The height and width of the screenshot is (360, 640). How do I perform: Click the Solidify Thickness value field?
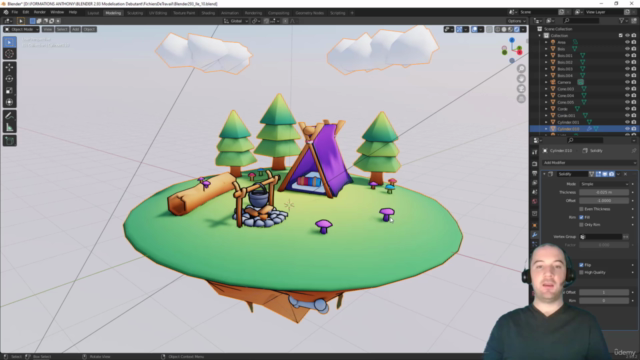click(604, 192)
